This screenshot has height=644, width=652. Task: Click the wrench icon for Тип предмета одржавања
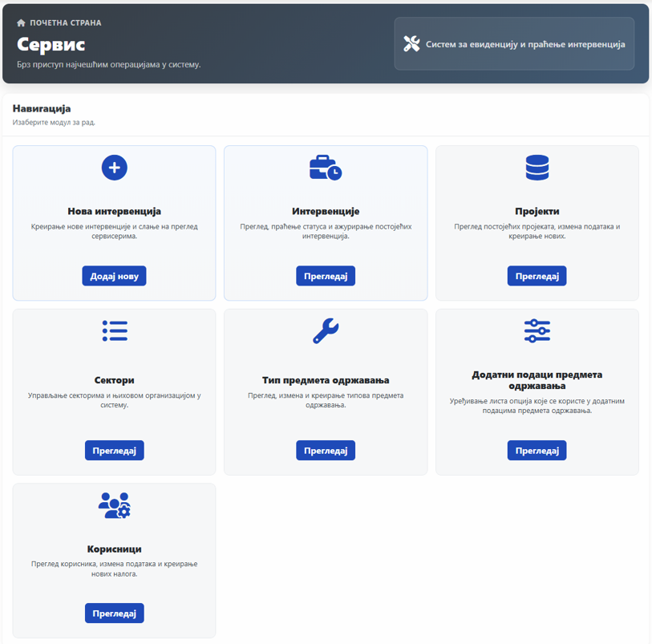[x=326, y=331]
